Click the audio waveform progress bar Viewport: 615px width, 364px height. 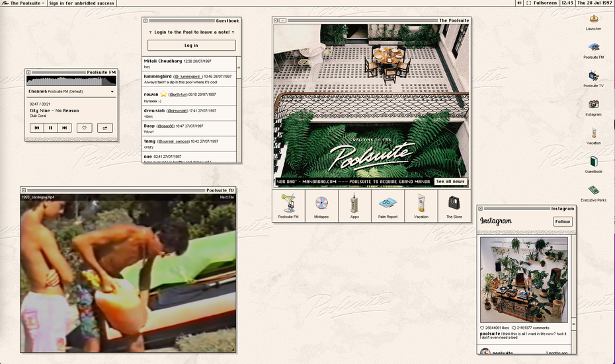click(x=71, y=81)
